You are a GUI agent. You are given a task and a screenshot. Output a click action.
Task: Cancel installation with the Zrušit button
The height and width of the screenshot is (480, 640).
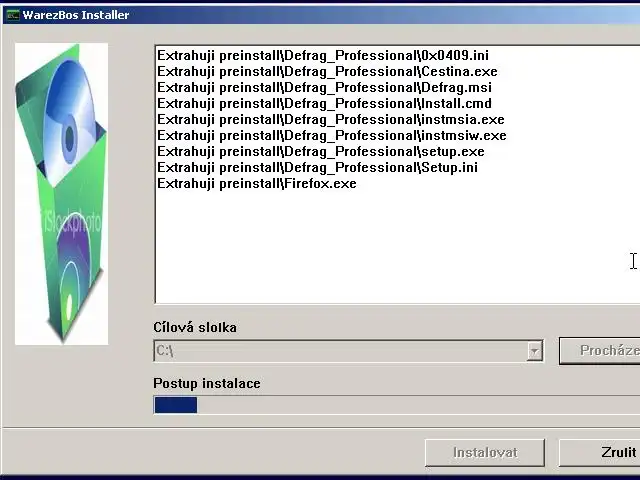[600, 452]
